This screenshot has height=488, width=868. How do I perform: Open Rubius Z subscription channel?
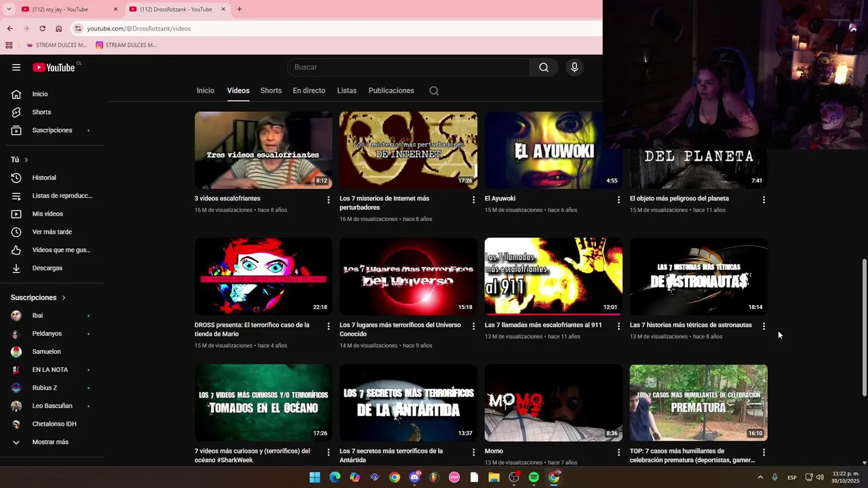coord(54,388)
